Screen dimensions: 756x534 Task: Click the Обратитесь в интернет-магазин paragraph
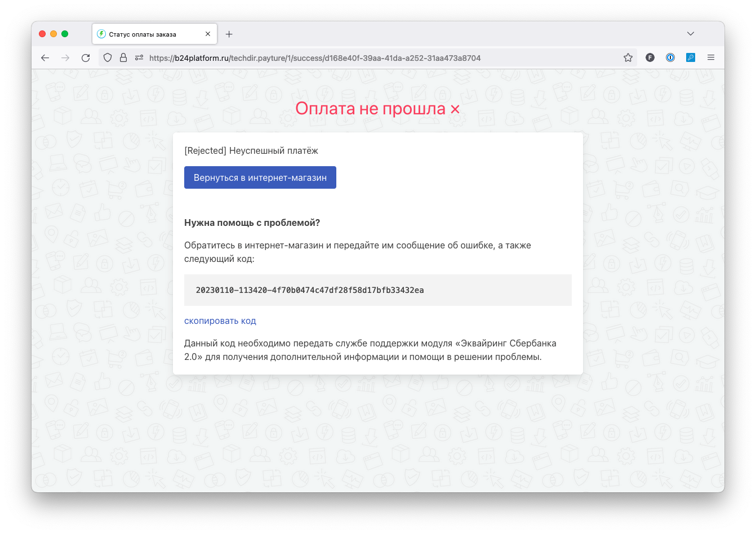(x=358, y=252)
